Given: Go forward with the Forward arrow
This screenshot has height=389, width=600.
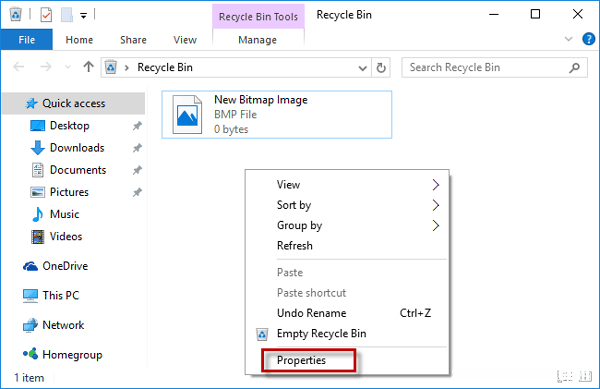Looking at the screenshot, I should point(46,67).
